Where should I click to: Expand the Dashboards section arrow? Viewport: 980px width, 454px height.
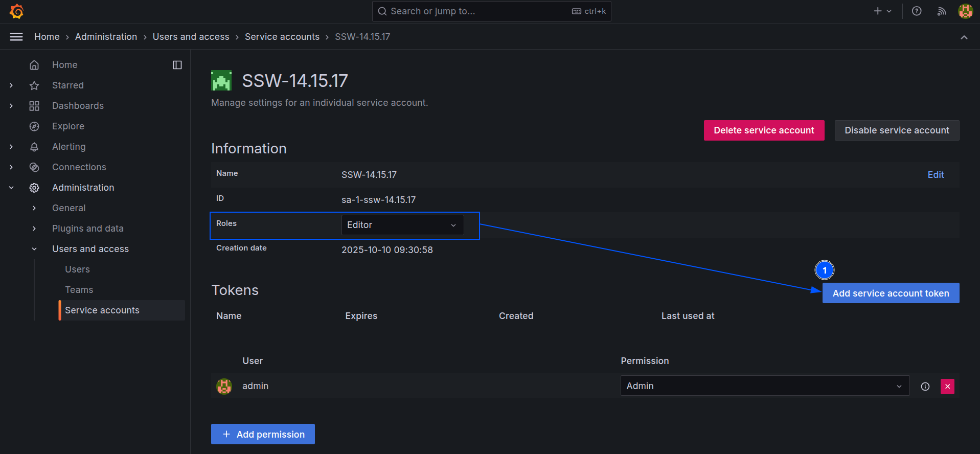pos(11,106)
